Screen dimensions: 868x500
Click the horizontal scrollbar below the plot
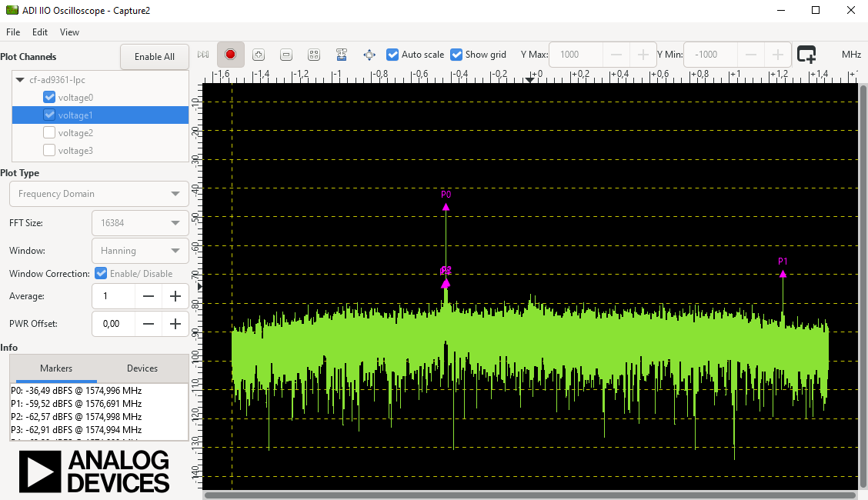coord(529,495)
